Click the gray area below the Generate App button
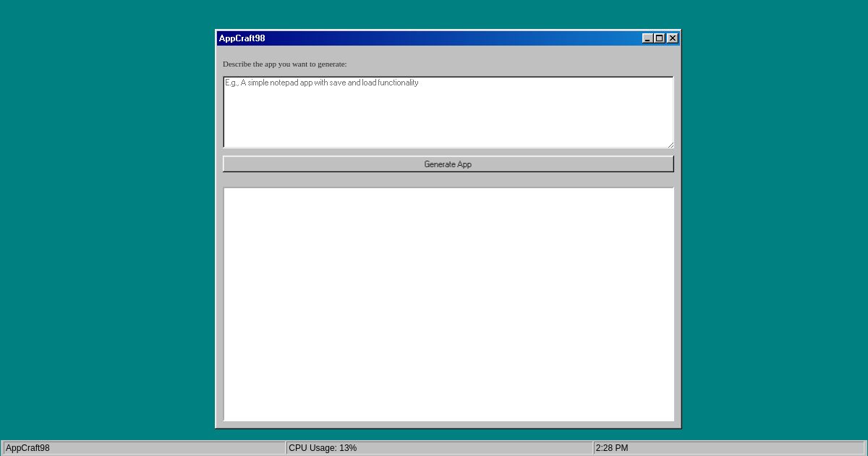Viewport: 868px width, 456px height. click(x=448, y=180)
